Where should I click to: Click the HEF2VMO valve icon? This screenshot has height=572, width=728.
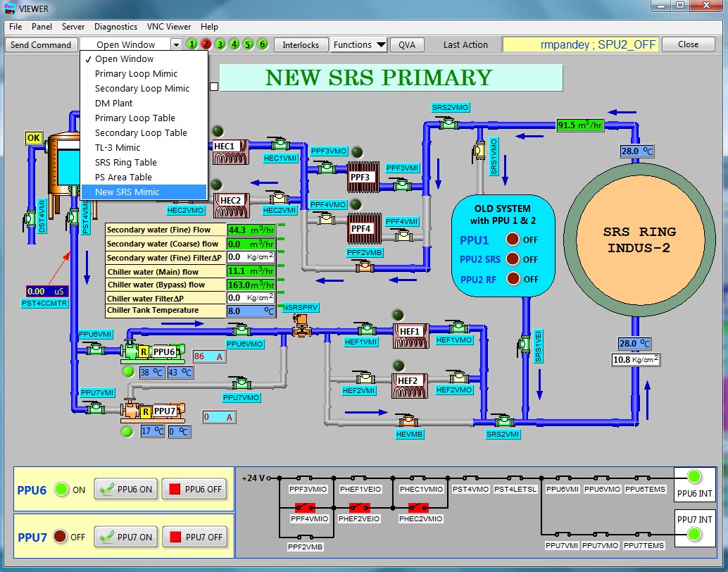458,376
